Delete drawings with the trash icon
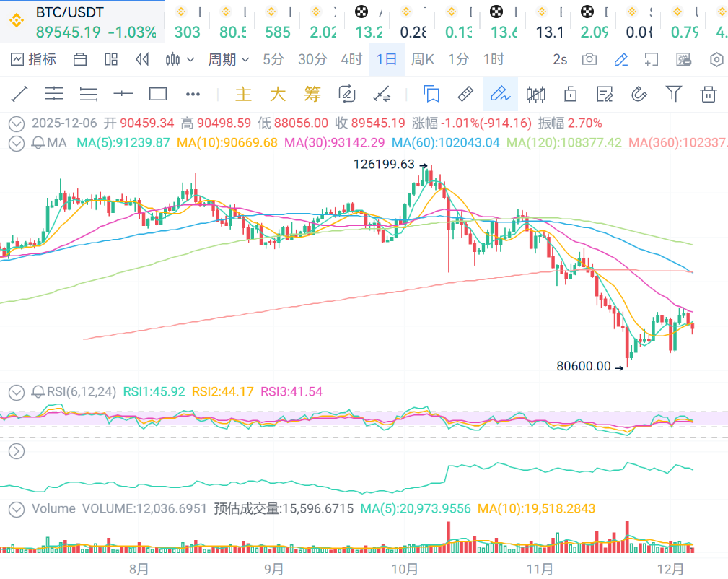 point(709,94)
